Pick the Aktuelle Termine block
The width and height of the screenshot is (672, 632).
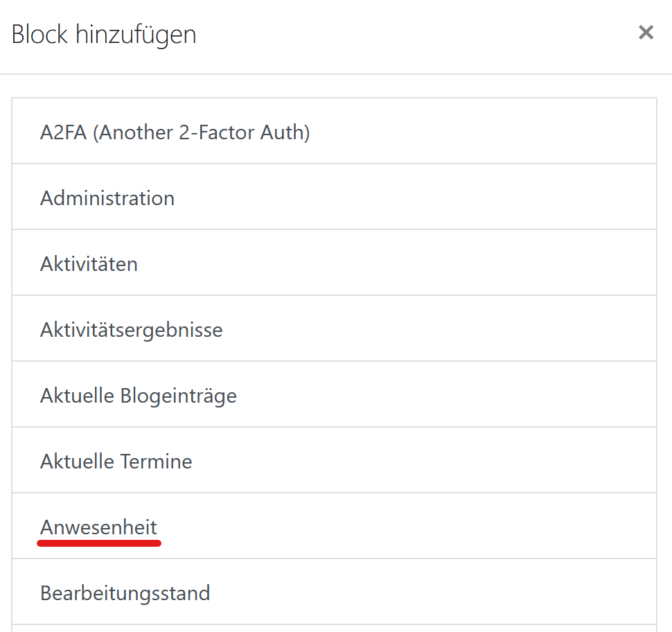[335, 460]
